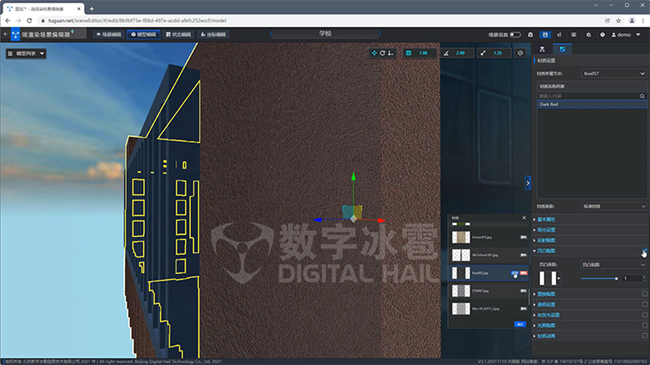Expand the first collapsed property section
650x365 pixels.
click(x=546, y=219)
